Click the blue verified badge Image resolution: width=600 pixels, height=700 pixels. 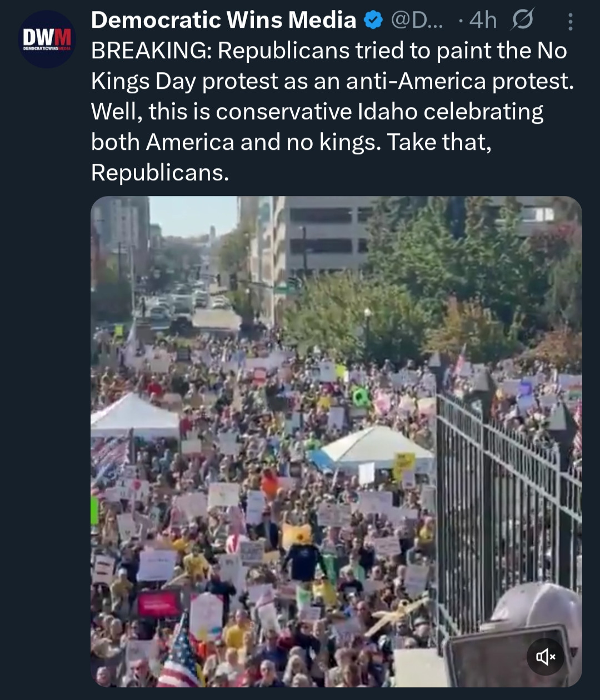[373, 21]
